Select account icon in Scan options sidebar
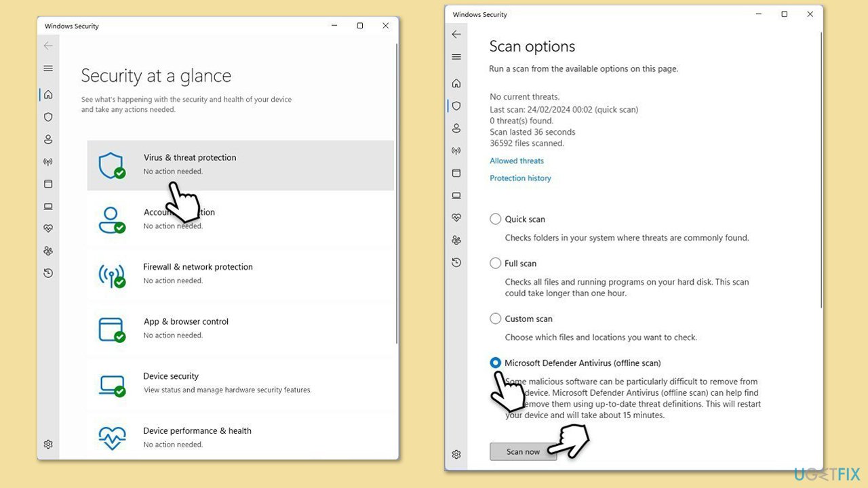Viewport: 868px width, 488px height. (456, 128)
